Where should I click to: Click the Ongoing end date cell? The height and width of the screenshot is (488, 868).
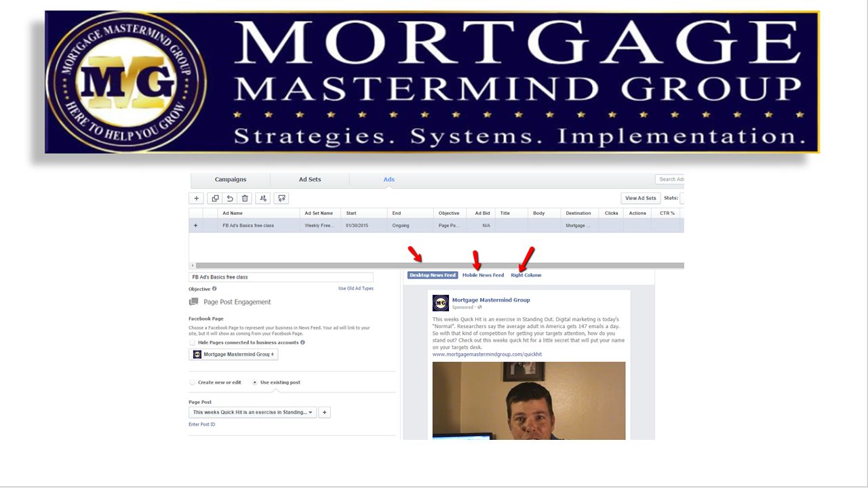[x=410, y=226]
